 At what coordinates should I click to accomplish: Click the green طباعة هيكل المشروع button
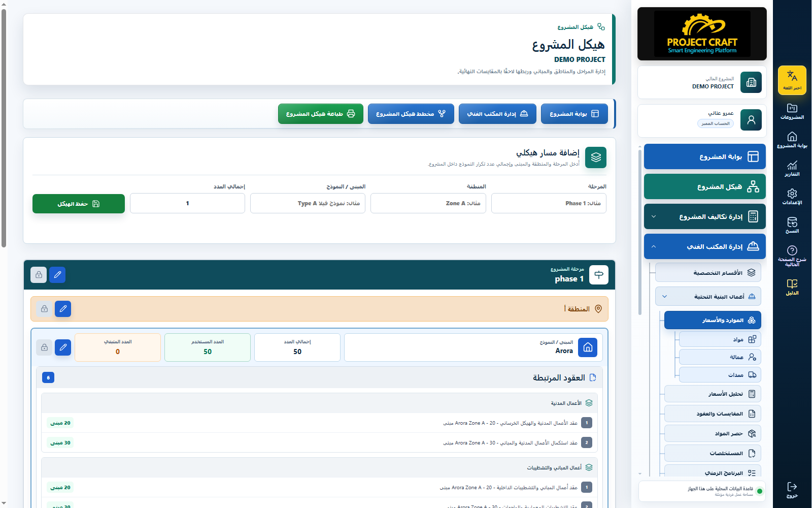coord(320,114)
